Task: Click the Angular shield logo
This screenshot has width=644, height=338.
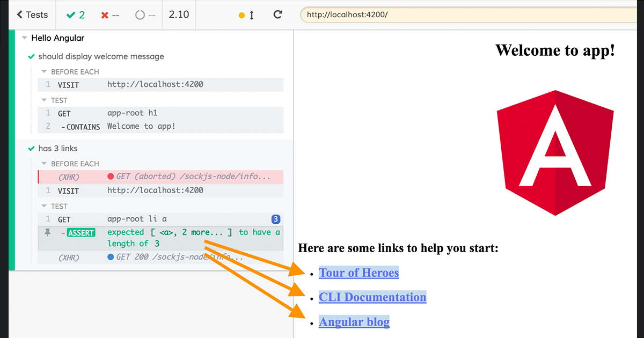Action: (555, 153)
